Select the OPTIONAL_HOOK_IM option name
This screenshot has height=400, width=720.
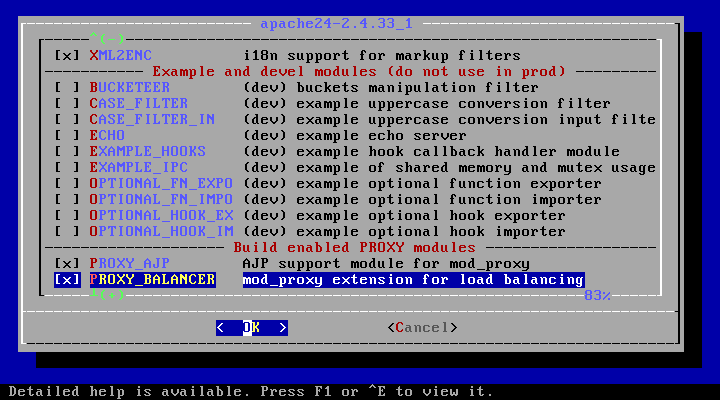pyautogui.click(x=161, y=231)
